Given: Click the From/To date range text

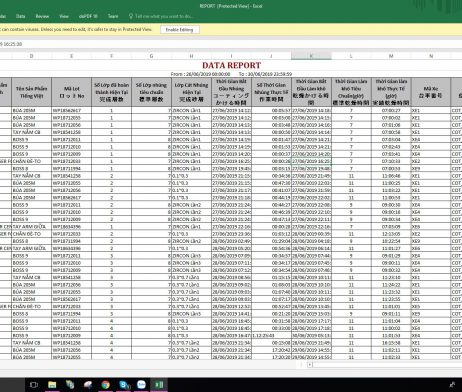Looking at the screenshot, I should click(x=231, y=74).
